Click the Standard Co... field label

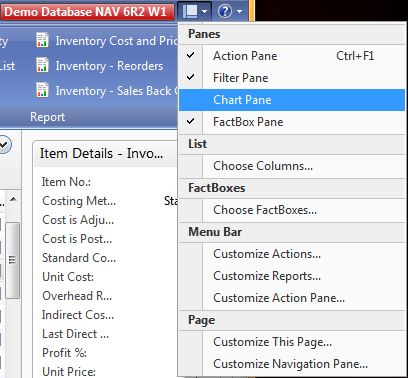[x=79, y=258]
